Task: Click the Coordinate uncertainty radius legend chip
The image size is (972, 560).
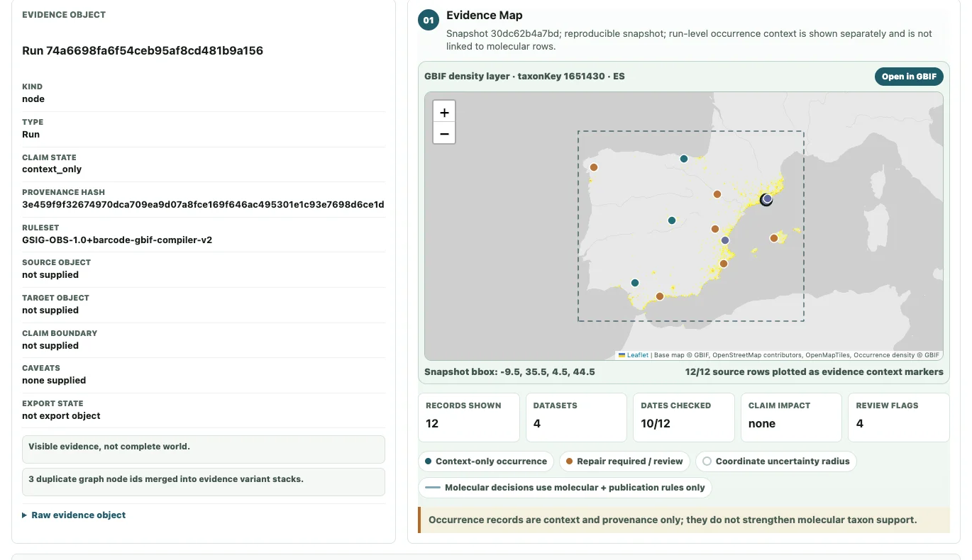Action: [x=776, y=461]
